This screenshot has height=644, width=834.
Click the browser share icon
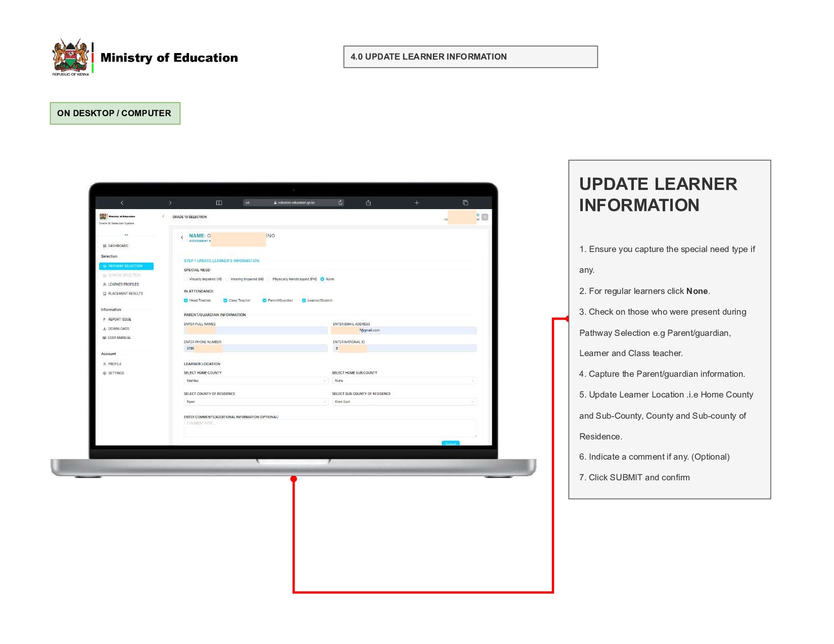point(368,203)
